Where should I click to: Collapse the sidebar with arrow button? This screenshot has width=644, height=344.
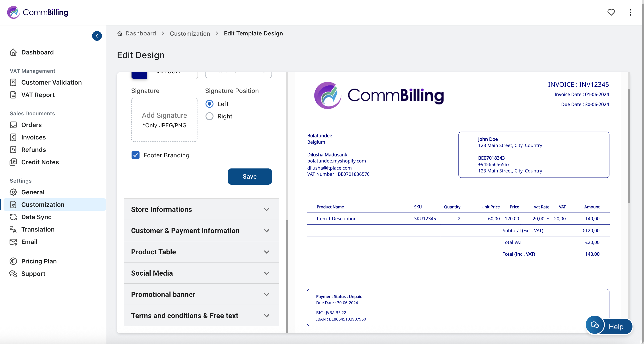(x=97, y=36)
